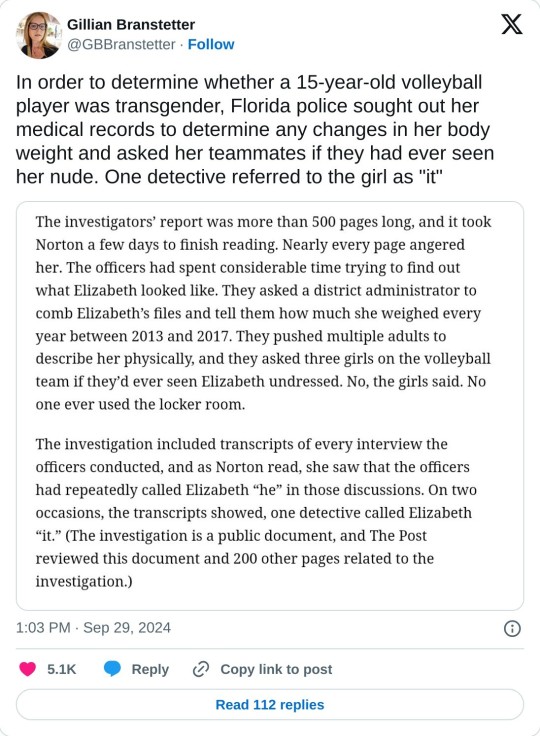The width and height of the screenshot is (540, 736).
Task: Click the chain link copy icon
Action: pyautogui.click(x=201, y=669)
